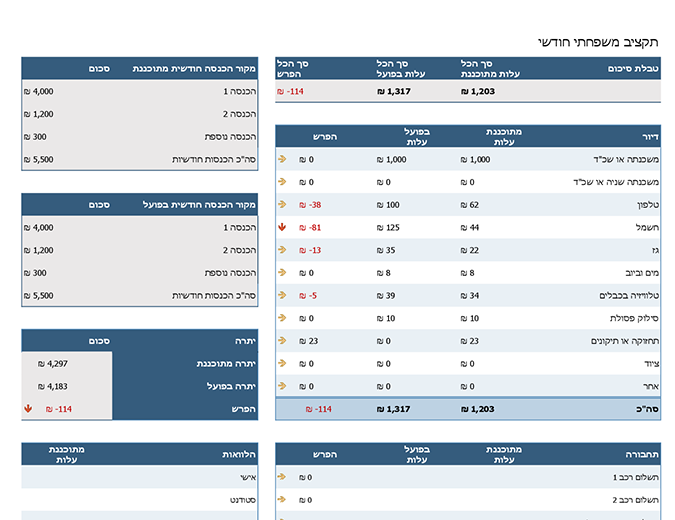This screenshot has width=675, height=520.
Task: Click the arrow icon in the מים וביוב row
Action: click(282, 272)
